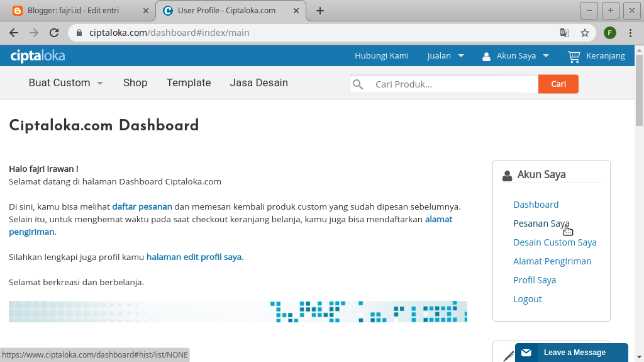Screen dimensions: 644x362
Task: Open the Chrome three-dot menu
Action: 630,33
